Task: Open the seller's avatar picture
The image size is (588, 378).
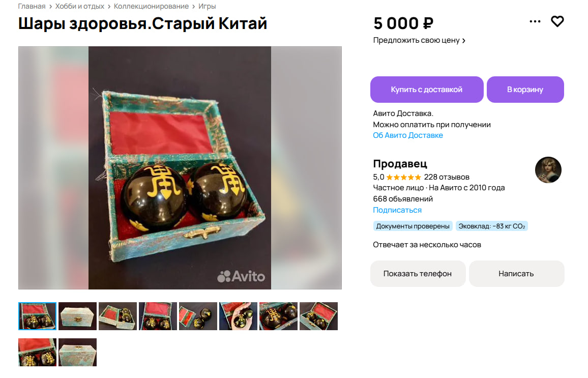Action: pos(548,170)
